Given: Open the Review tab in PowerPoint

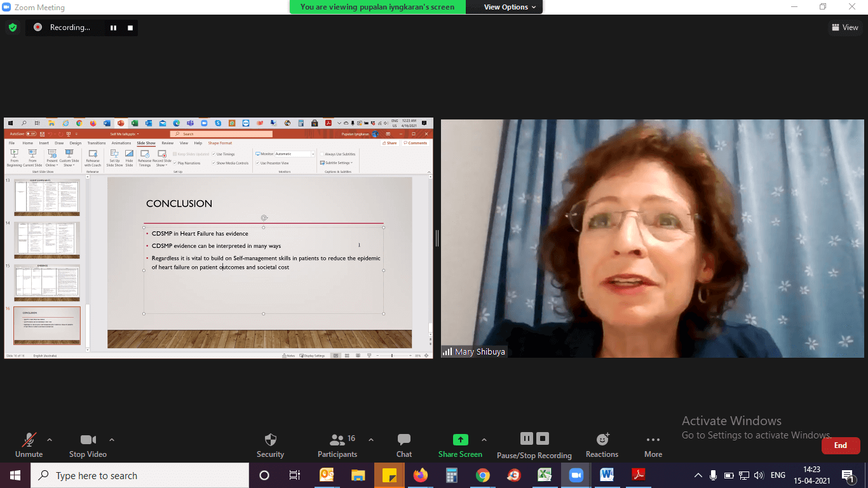Looking at the screenshot, I should 168,143.
